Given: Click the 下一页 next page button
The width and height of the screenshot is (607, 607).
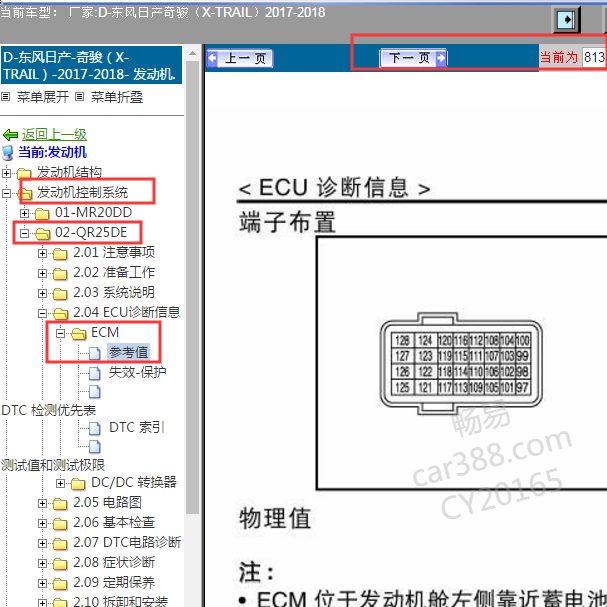Looking at the screenshot, I should point(413,58).
